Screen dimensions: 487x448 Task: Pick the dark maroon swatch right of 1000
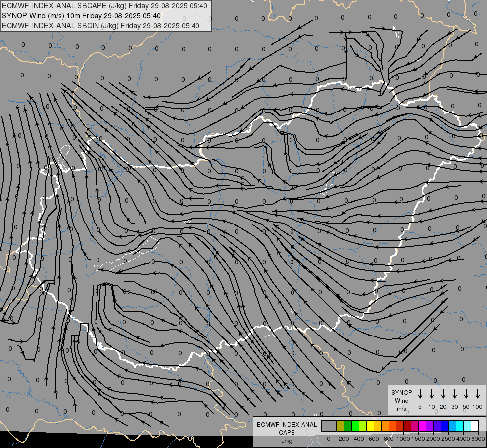pyautogui.click(x=407, y=426)
